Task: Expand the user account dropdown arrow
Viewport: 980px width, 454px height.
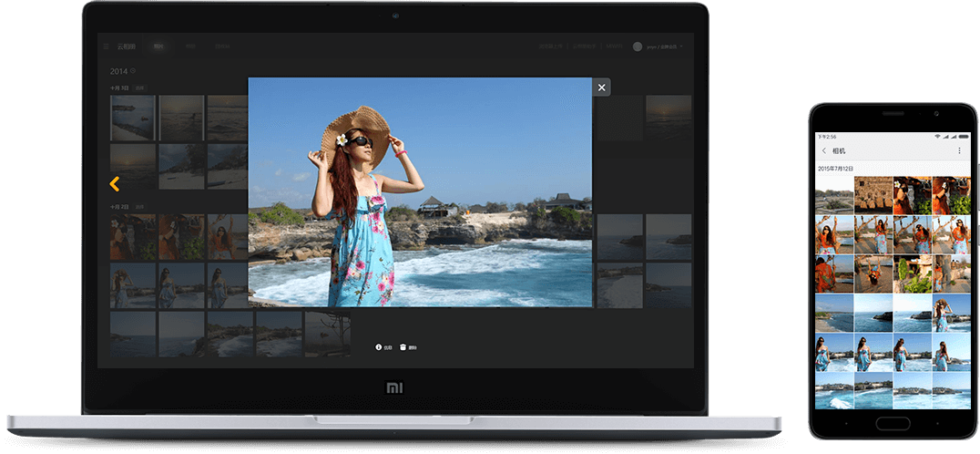Action: click(681, 46)
